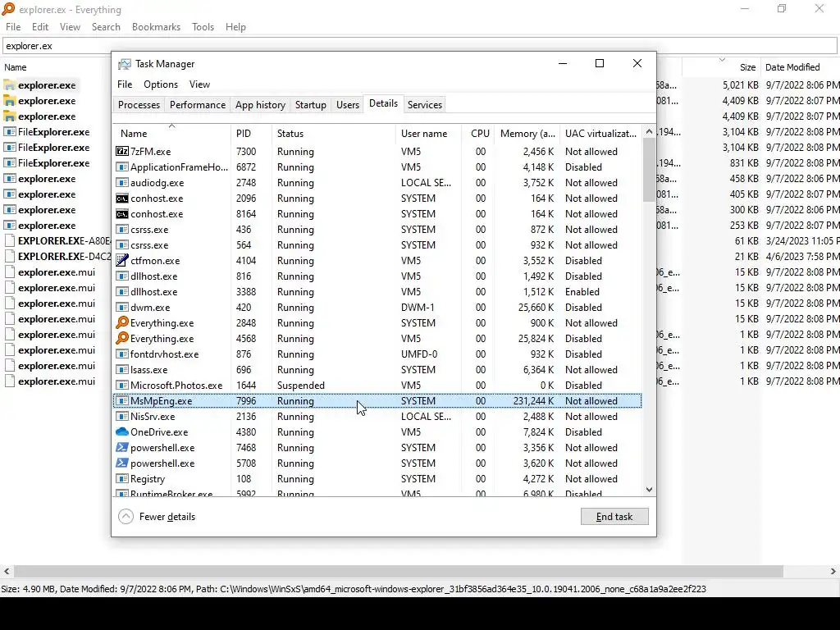Click the Task Manager vertical scrollbar thumb

pyautogui.click(x=649, y=169)
